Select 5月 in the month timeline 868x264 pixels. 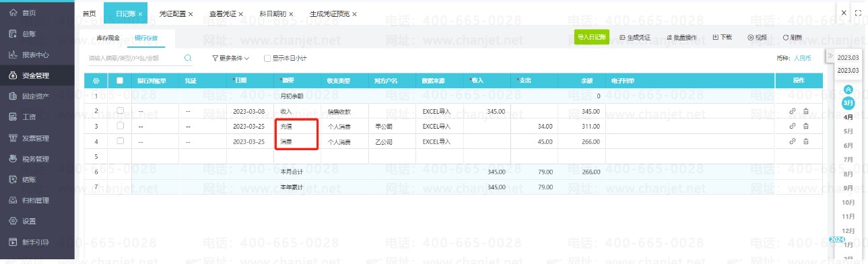848,131
